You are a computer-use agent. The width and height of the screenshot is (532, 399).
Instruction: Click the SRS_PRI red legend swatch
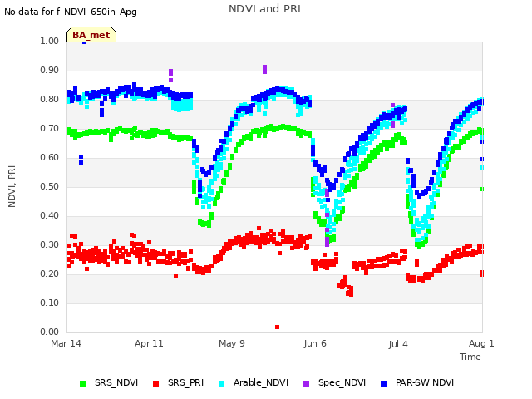[155, 383]
